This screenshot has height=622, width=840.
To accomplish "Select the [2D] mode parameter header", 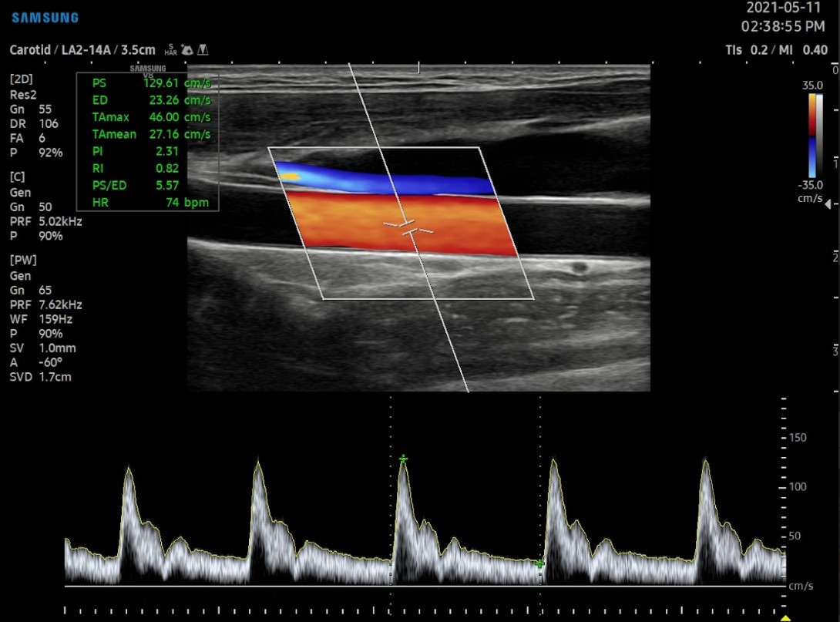I will click(22, 79).
